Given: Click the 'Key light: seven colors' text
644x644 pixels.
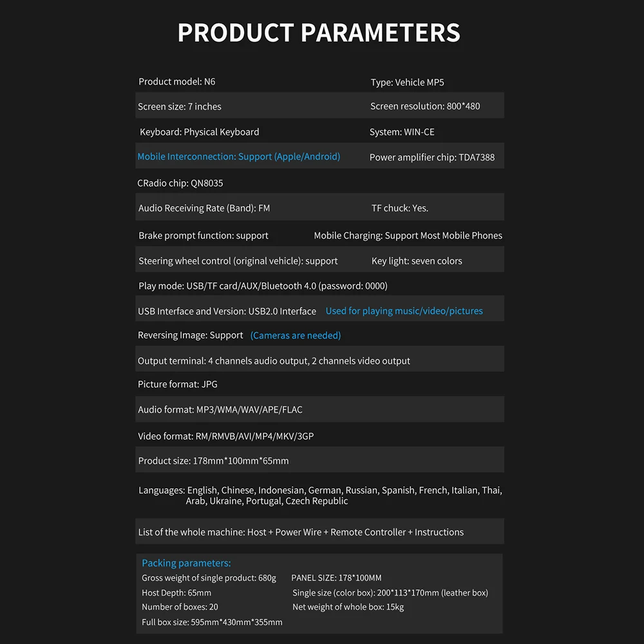Looking at the screenshot, I should pos(417,261).
